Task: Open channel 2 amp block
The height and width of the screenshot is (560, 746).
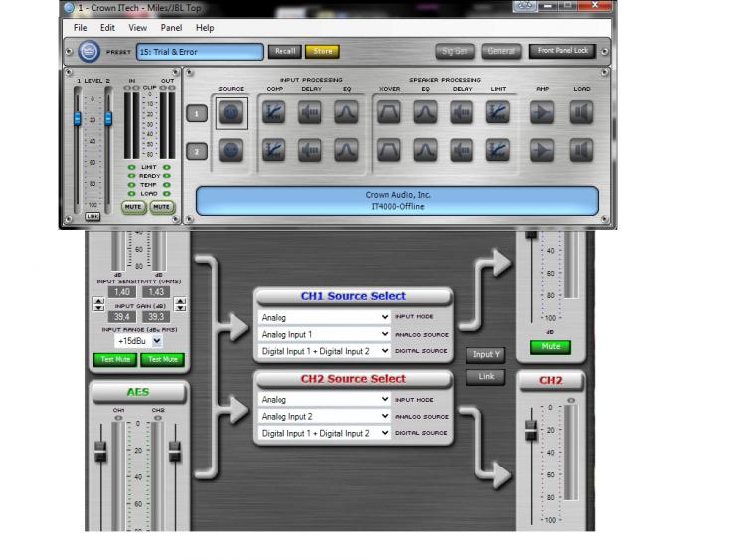Action: (x=542, y=151)
